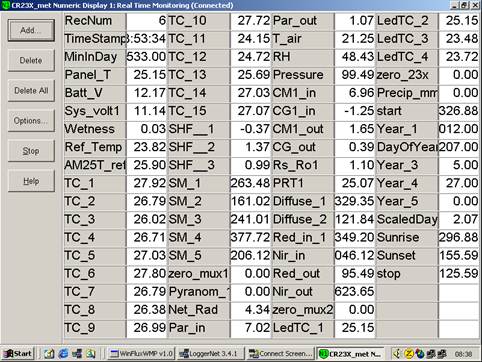Click the volume tray icon
This screenshot has width=482, height=362.
[x=397, y=354]
